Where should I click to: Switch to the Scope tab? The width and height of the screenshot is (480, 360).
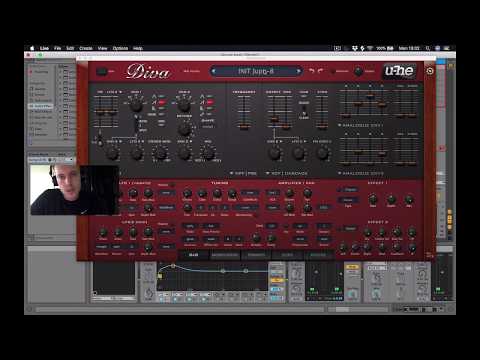(x=287, y=255)
